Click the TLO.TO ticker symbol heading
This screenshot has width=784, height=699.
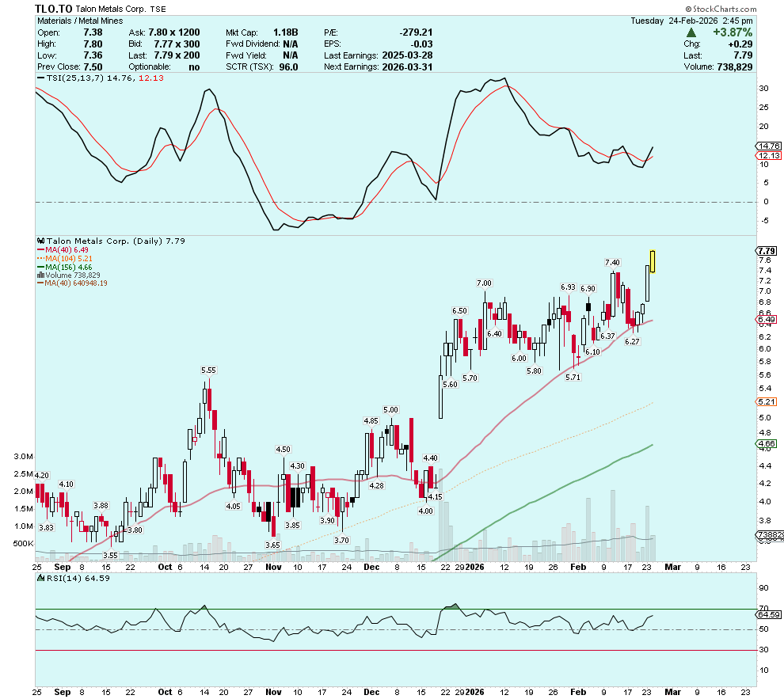[x=54, y=9]
